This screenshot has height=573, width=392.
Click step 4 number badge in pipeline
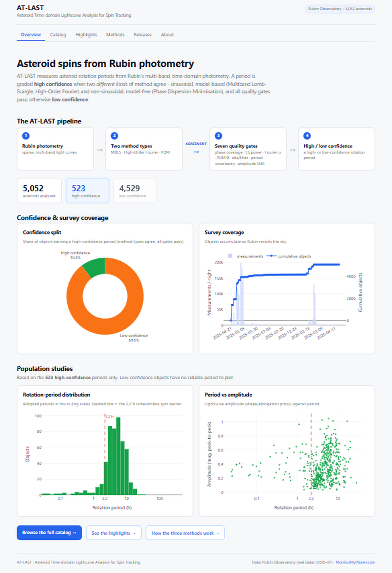[307, 136]
